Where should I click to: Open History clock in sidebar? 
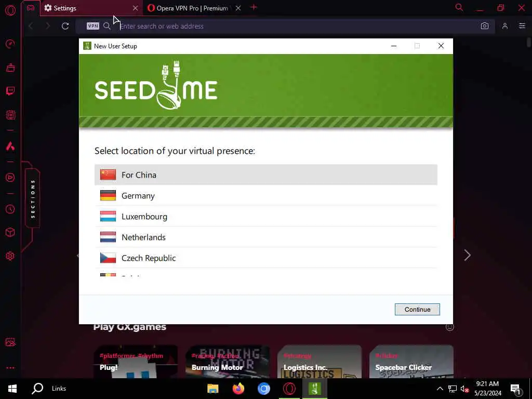[x=10, y=209]
